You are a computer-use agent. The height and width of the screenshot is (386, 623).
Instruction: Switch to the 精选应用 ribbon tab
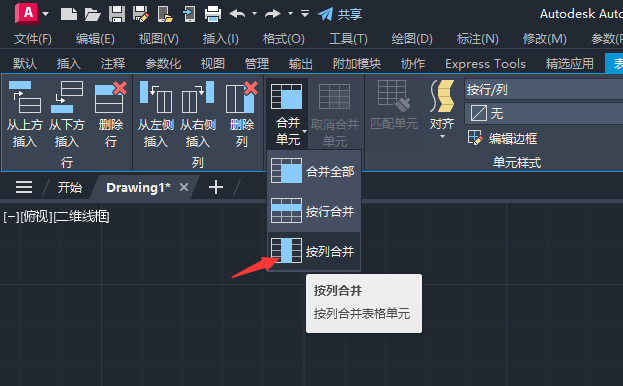(569, 64)
